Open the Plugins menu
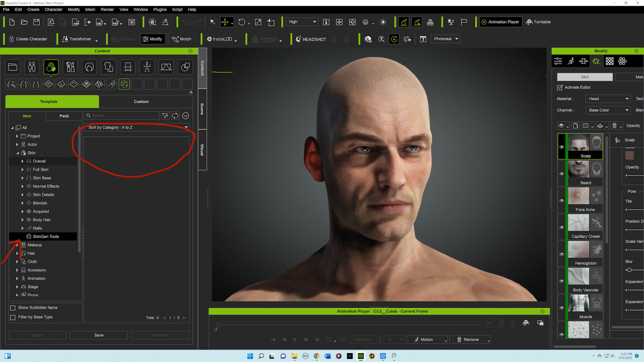644x362 pixels. 160,9
